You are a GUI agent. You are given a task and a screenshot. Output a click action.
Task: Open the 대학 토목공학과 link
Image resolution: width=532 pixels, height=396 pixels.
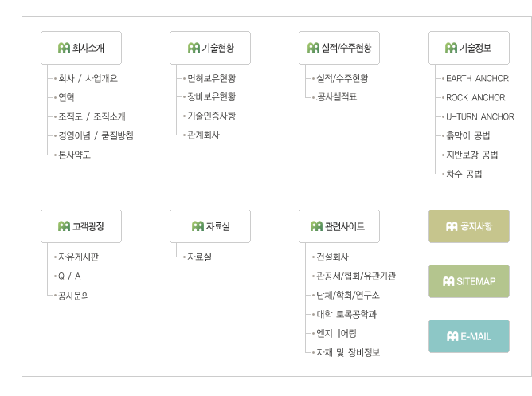coord(346,314)
